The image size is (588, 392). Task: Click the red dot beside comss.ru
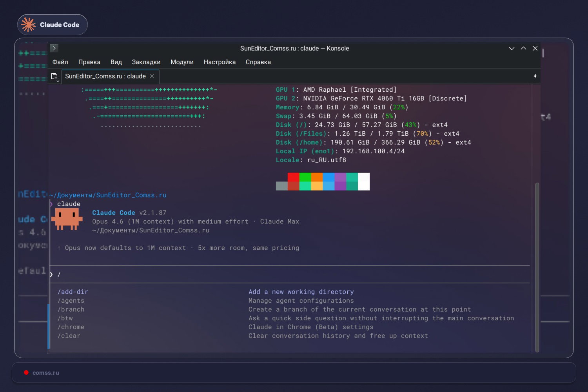tap(26, 372)
